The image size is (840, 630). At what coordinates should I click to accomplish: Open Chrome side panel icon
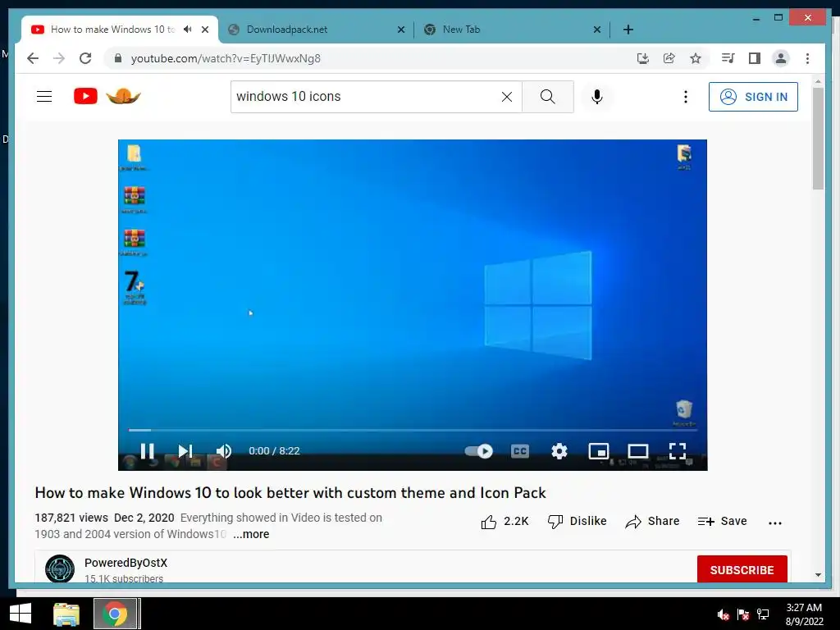coord(755,58)
